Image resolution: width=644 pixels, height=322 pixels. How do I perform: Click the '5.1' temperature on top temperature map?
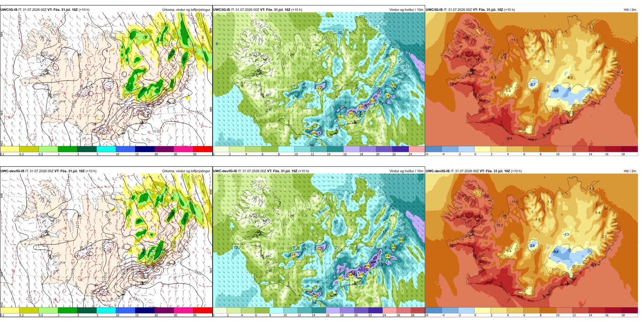point(592,27)
